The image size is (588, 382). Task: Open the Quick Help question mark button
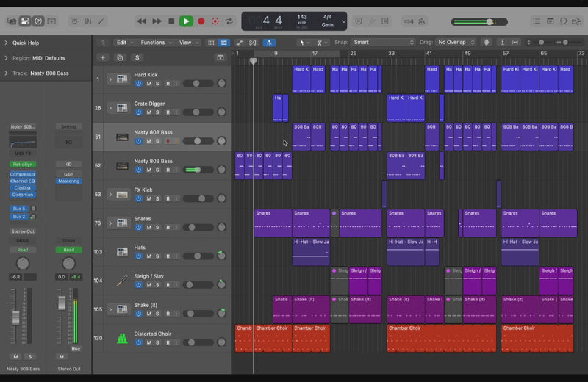coord(38,22)
